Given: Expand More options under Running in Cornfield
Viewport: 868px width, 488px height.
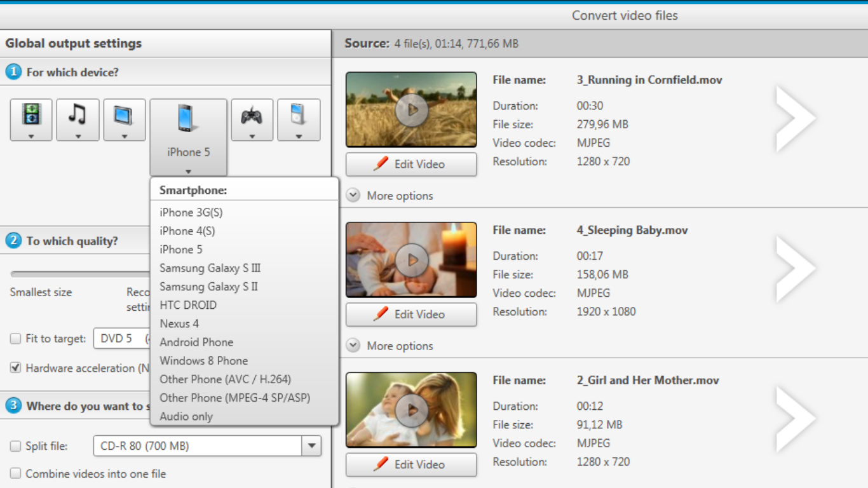Looking at the screenshot, I should [x=390, y=196].
